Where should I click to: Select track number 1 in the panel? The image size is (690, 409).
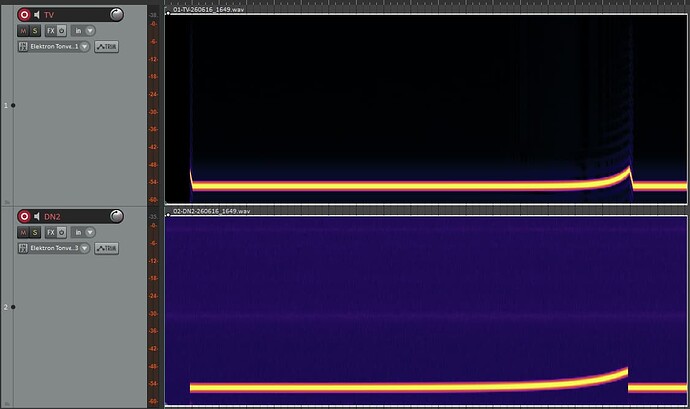coord(6,105)
